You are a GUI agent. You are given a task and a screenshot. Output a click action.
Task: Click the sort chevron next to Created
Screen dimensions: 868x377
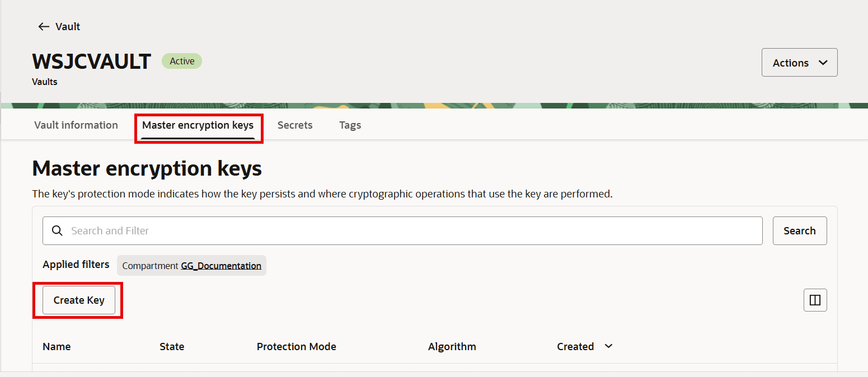coord(608,346)
